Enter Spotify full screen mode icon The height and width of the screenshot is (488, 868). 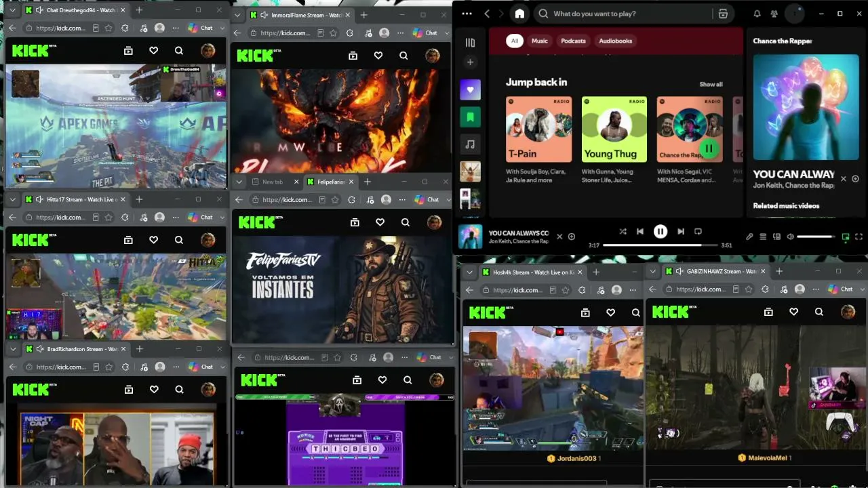click(x=859, y=237)
